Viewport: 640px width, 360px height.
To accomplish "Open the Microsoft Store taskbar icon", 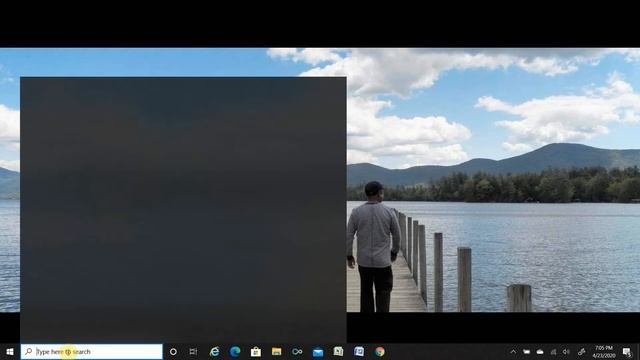I will (256, 351).
